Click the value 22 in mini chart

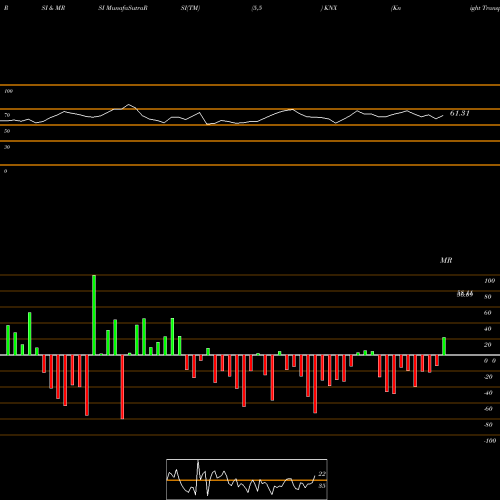pyautogui.click(x=322, y=474)
